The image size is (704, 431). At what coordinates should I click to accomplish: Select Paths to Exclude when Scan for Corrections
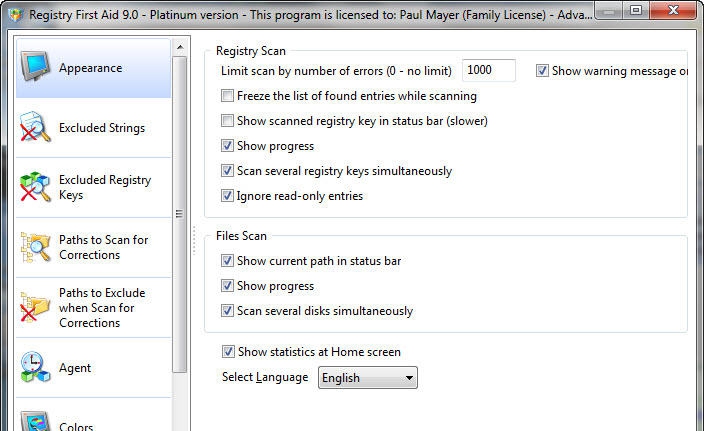93,308
